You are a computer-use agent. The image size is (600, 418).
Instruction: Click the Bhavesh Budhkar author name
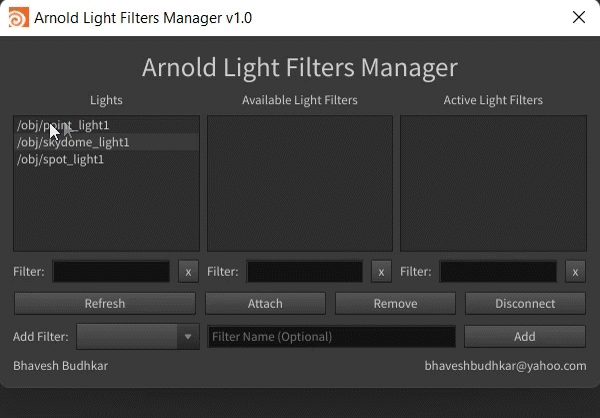pos(60,366)
